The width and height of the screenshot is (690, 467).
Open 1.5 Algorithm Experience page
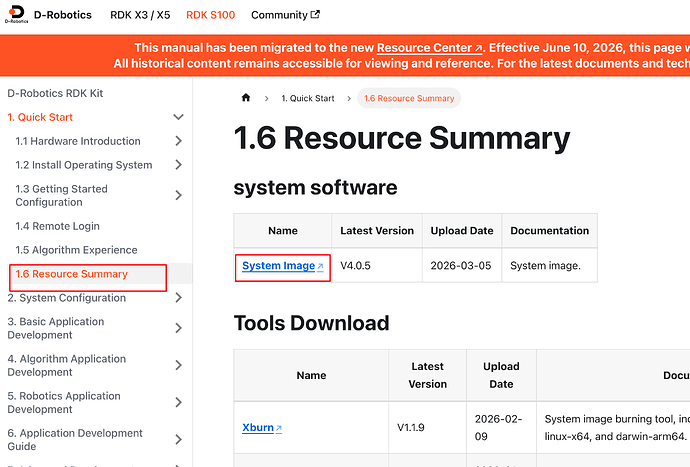76,250
